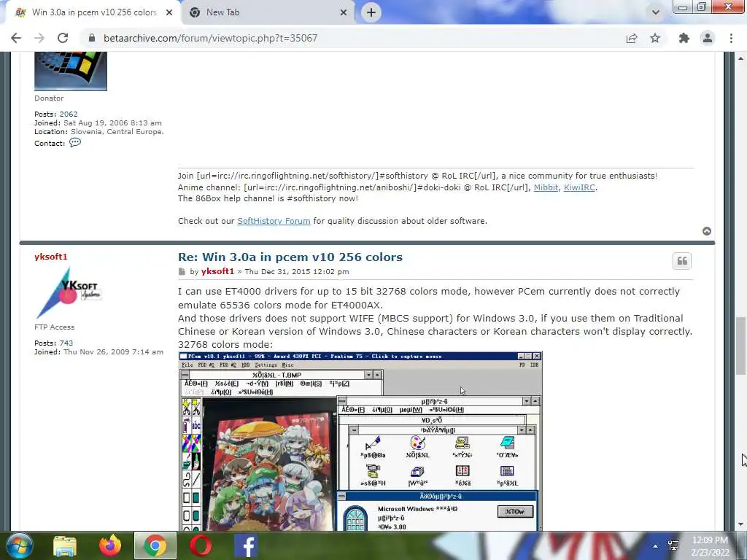Viewport: 747px width, 560px height.
Task: Open the KiwiIRC link
Action: (579, 187)
